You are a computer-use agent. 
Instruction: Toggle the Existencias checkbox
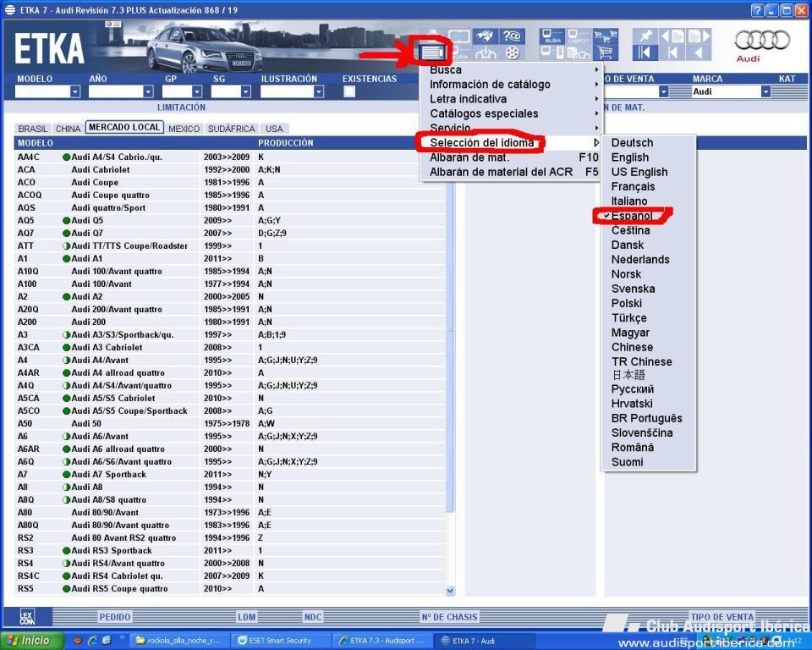[349, 91]
